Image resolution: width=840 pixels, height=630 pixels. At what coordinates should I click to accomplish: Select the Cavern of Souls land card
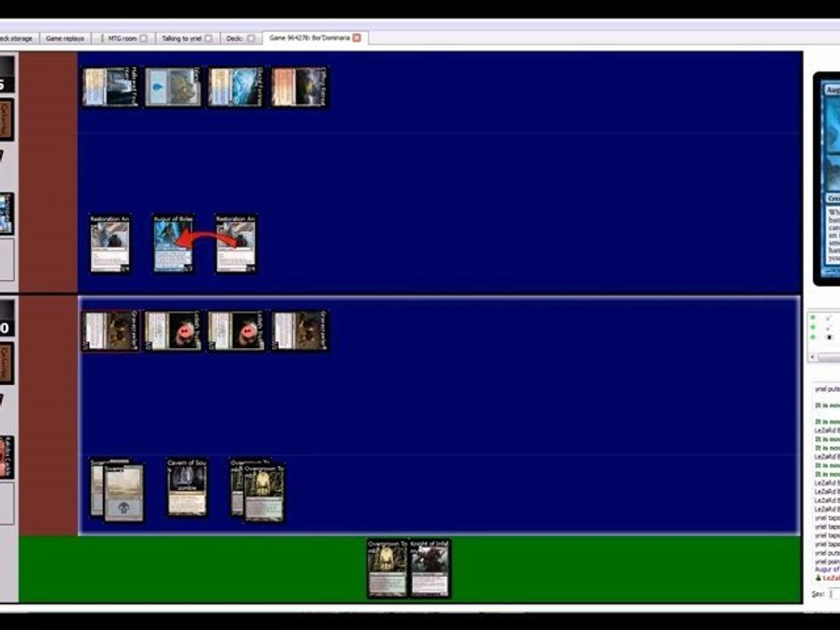pyautogui.click(x=186, y=487)
